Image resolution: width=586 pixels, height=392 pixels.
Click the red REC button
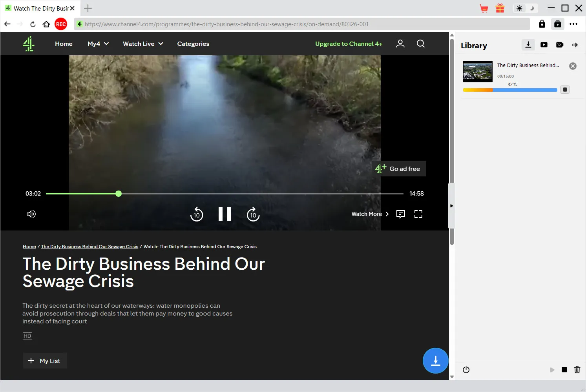[x=61, y=24]
